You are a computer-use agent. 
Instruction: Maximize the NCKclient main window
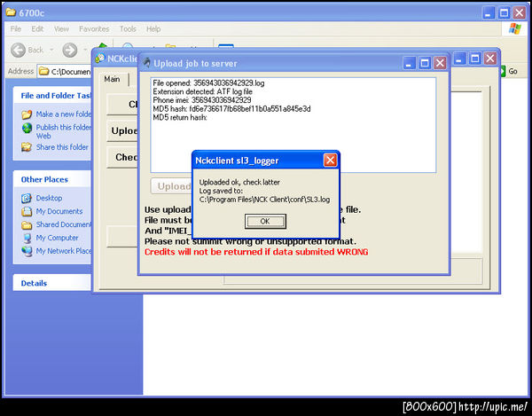[x=474, y=59]
